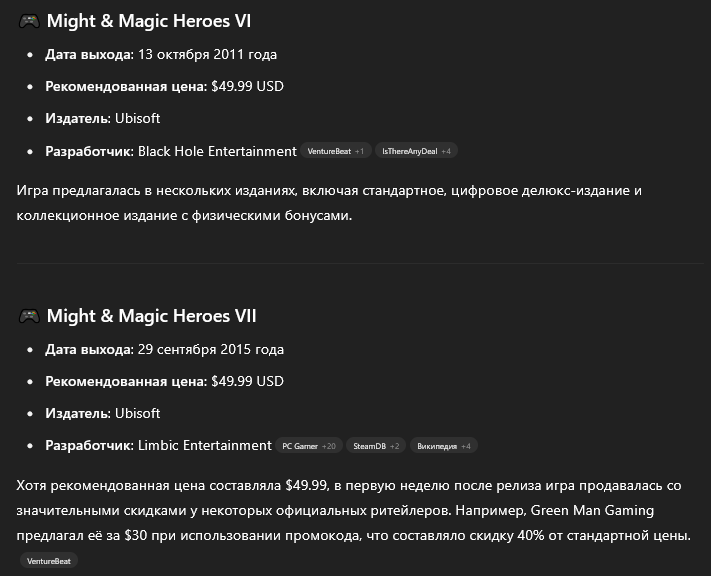Click the $49.99 USD price under Heroes VI
The image size is (711, 576).
point(248,86)
